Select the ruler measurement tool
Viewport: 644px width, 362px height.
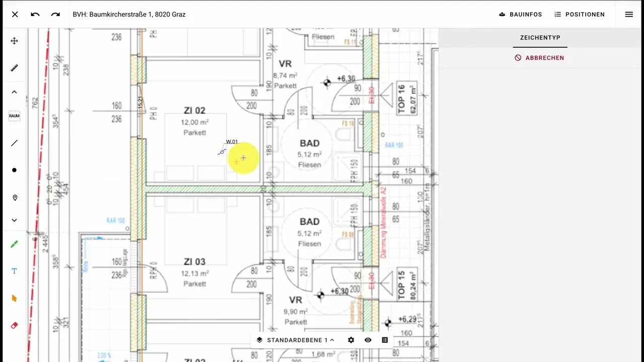(14, 67)
